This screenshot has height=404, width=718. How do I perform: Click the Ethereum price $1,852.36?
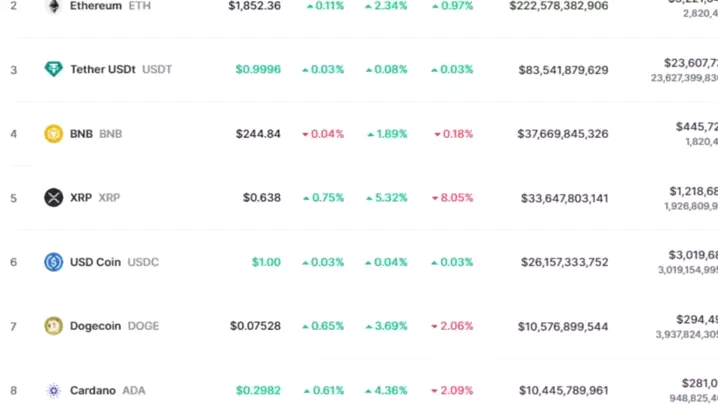pos(254,6)
